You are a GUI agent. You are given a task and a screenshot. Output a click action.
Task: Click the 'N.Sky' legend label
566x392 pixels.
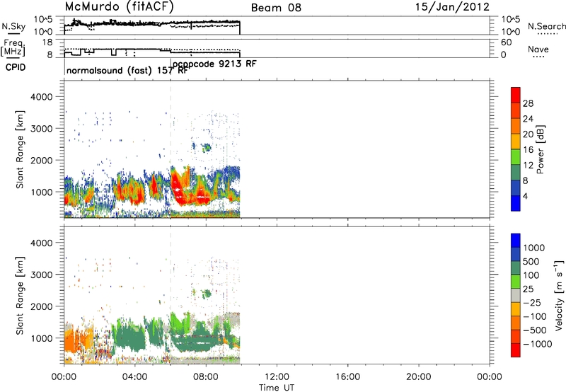(x=13, y=26)
